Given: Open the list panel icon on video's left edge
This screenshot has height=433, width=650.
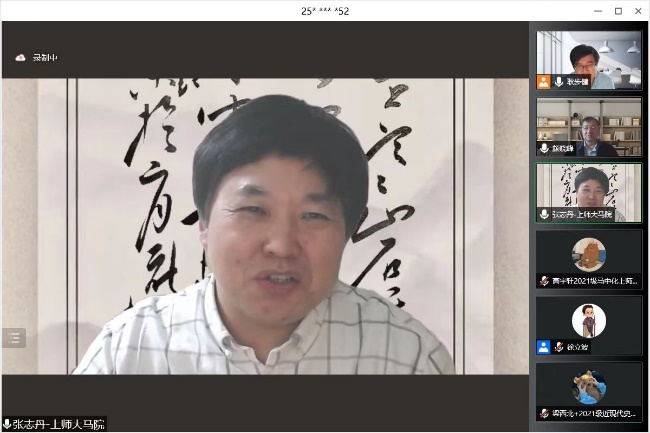Looking at the screenshot, I should (14, 338).
